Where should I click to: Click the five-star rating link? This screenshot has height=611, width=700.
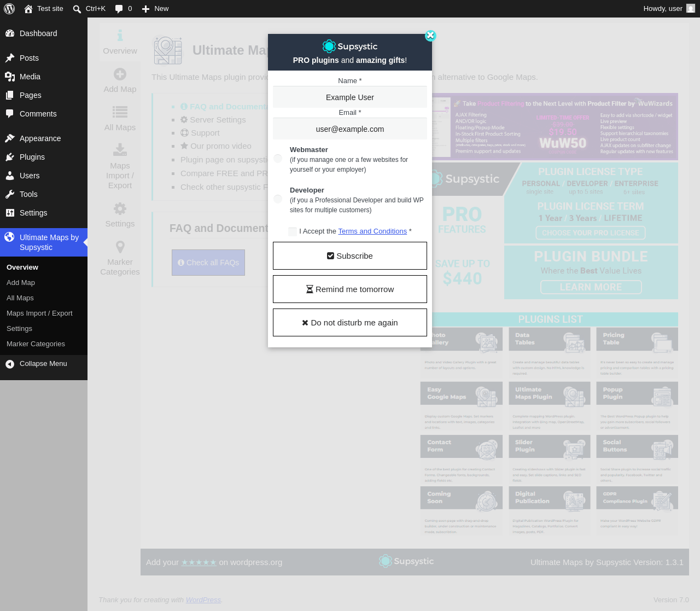(x=199, y=562)
